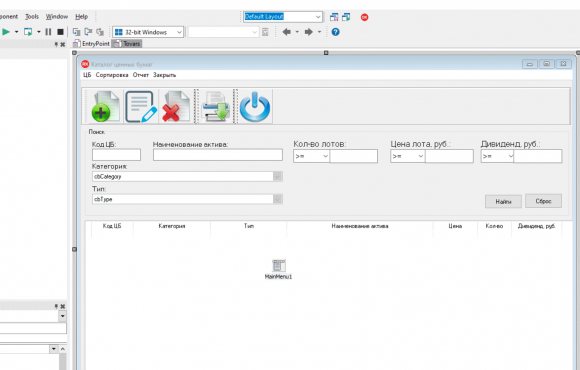580x370 pixels.
Task: Open the Default Layout dropdown
Action: coord(283,17)
